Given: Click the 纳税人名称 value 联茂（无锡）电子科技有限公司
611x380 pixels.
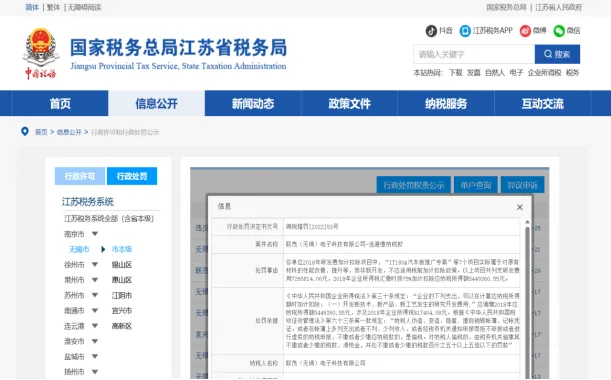Looking at the screenshot, I should tap(325, 363).
